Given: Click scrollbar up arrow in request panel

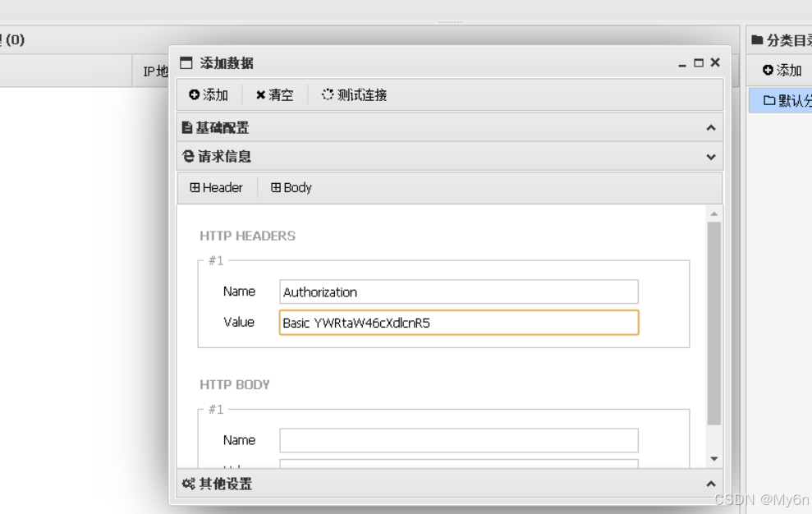Looking at the screenshot, I should (714, 214).
